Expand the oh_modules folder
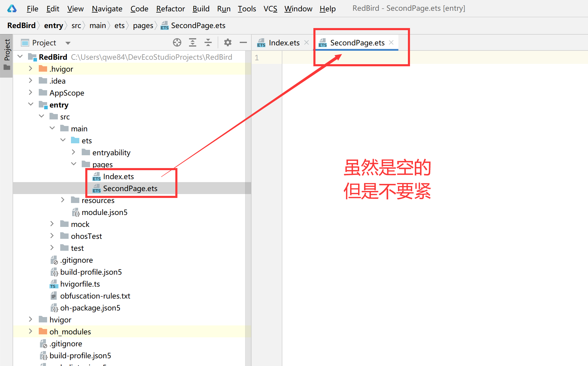Image resolution: width=588 pixels, height=366 pixels. click(x=30, y=331)
